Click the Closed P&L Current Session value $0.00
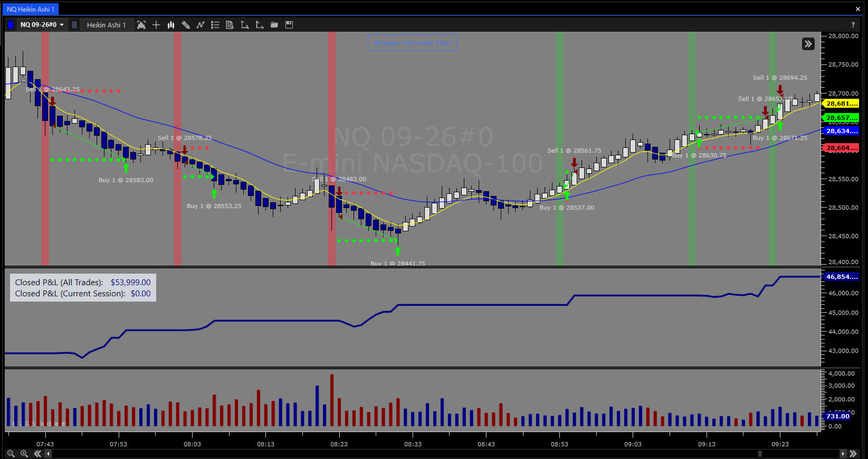 [140, 294]
